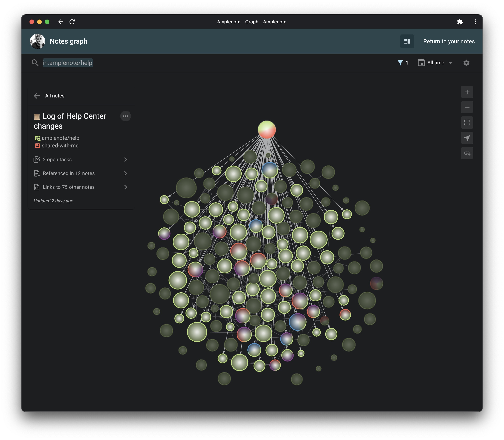Viewport: 504px width, 440px height.
Task: Open graph settings gear
Action: [466, 63]
